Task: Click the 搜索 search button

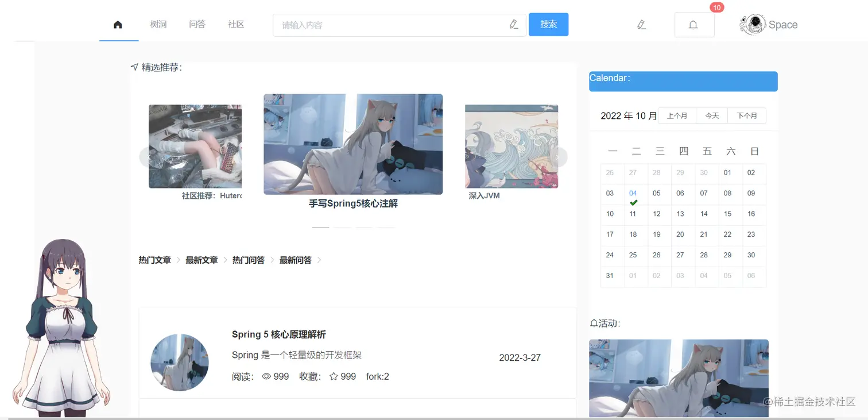Action: tap(548, 25)
